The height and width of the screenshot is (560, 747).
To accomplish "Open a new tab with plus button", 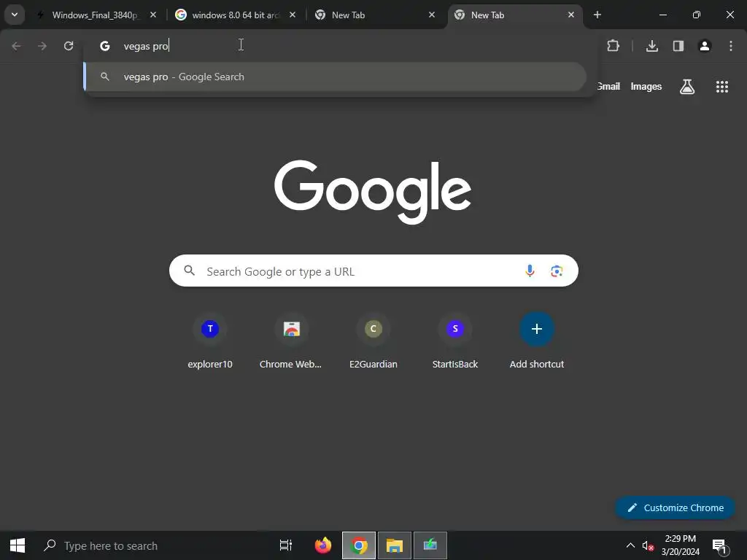I will pos(597,15).
